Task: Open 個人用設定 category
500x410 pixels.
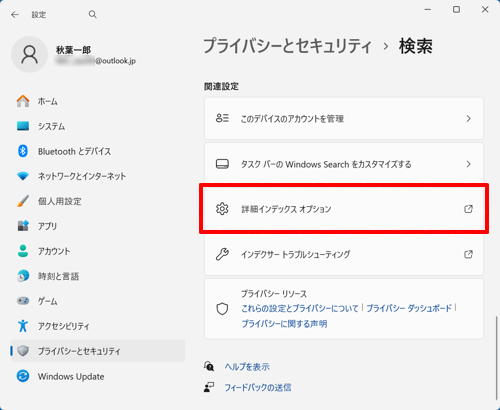Action: (98, 201)
